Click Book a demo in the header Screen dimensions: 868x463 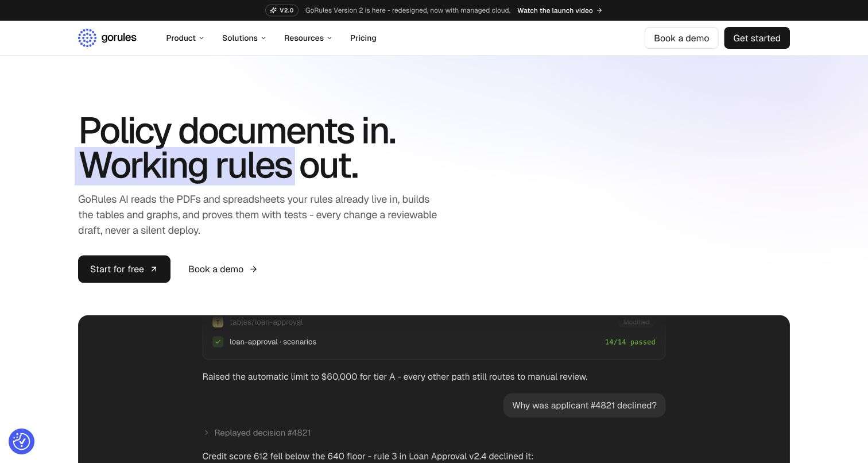[x=681, y=38]
